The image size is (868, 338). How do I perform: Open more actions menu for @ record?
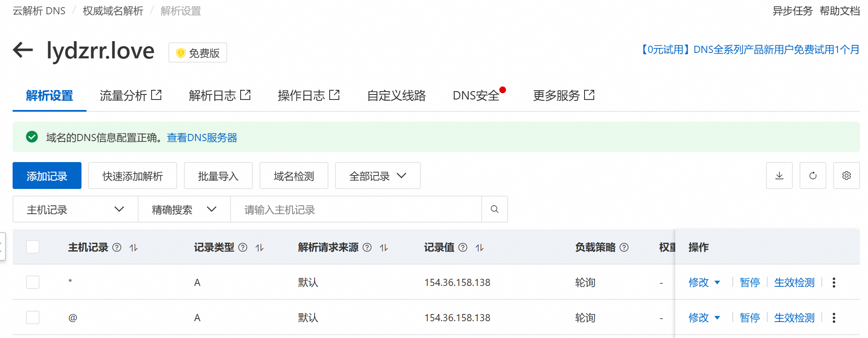[834, 318]
